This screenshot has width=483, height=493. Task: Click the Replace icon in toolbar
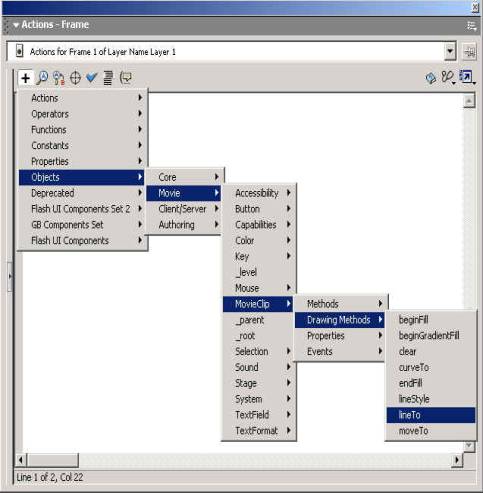[59, 78]
